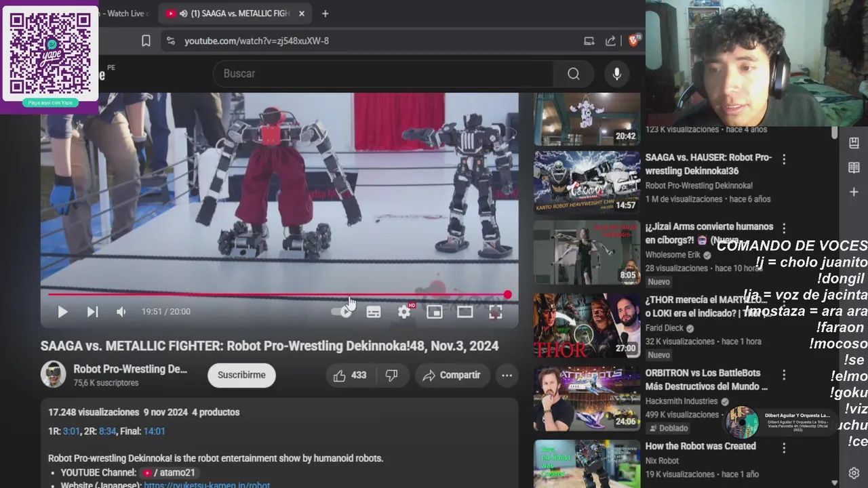Jump to 1R timestamp 3:01

[x=71, y=431]
